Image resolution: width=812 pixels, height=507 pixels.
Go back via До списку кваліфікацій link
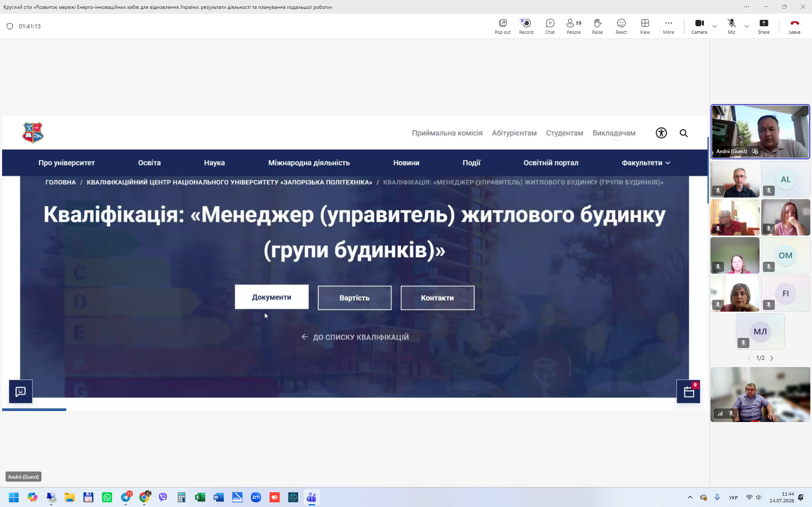[x=355, y=337]
